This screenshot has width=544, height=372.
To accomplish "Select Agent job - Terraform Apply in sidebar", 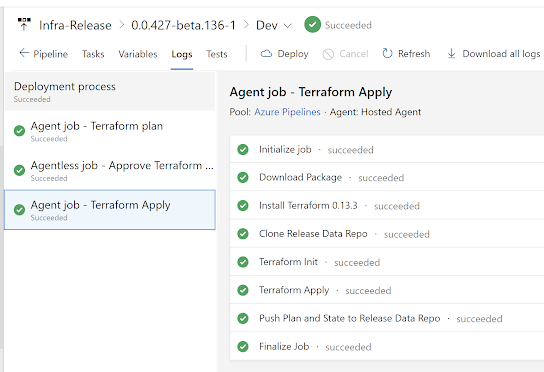I will (110, 210).
